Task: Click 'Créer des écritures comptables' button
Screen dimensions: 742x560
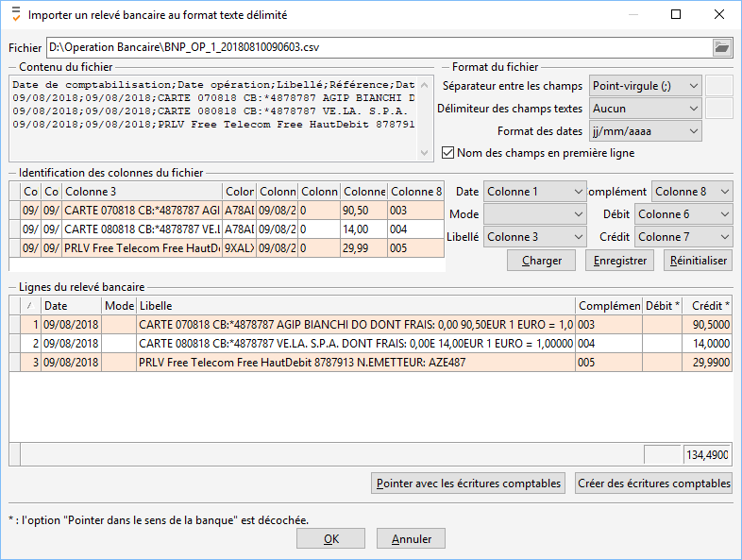Action: pos(653,484)
